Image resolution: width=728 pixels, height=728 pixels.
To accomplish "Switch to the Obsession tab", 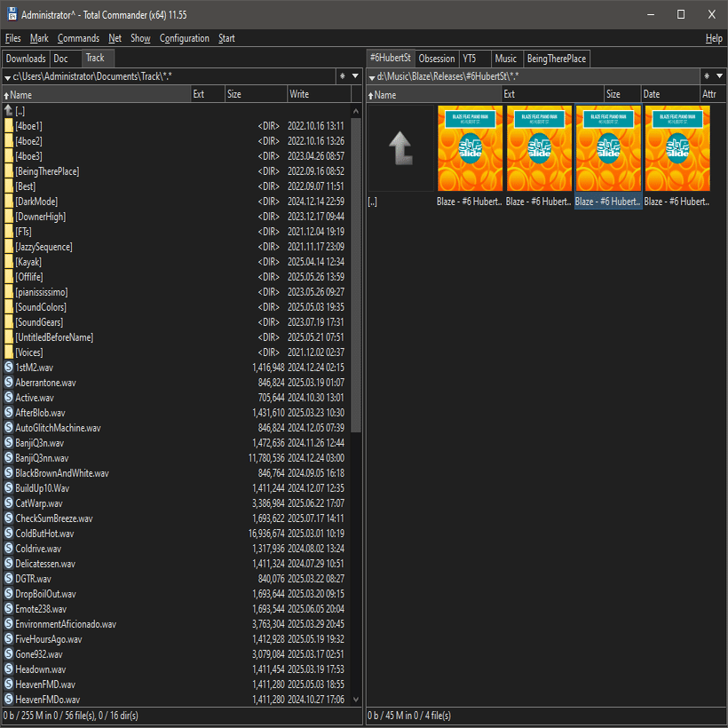I will (437, 59).
